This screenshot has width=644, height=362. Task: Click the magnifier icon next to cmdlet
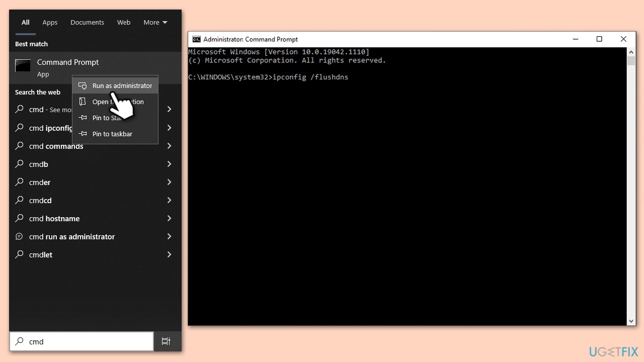click(19, 254)
